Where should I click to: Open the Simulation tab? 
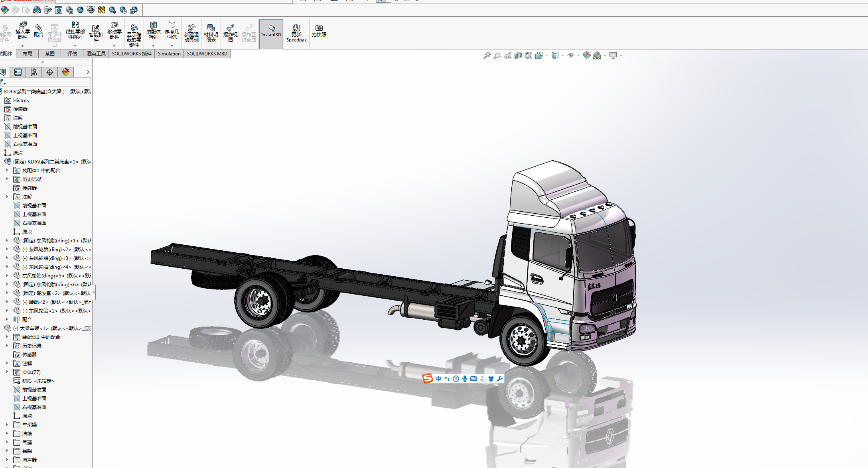coord(169,54)
